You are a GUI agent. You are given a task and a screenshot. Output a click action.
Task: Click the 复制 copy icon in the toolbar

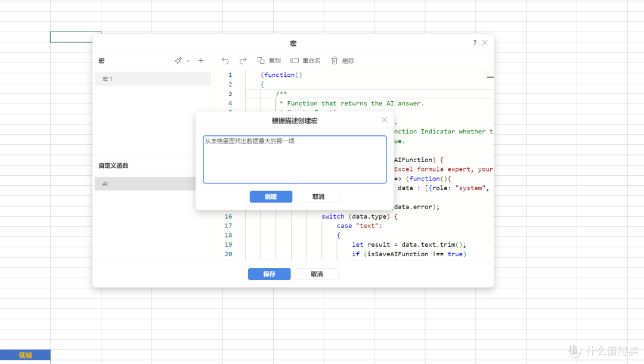point(261,61)
